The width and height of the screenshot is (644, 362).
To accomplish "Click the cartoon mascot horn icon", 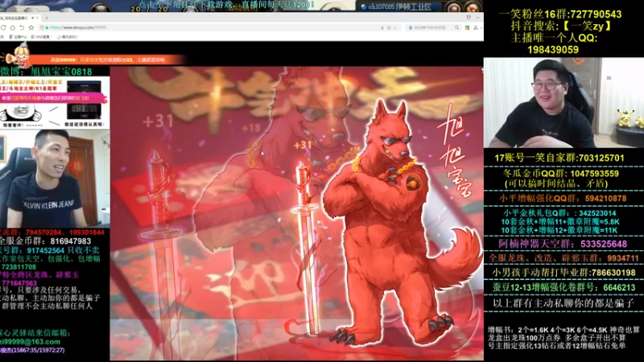I will pyautogui.click(x=19, y=55).
